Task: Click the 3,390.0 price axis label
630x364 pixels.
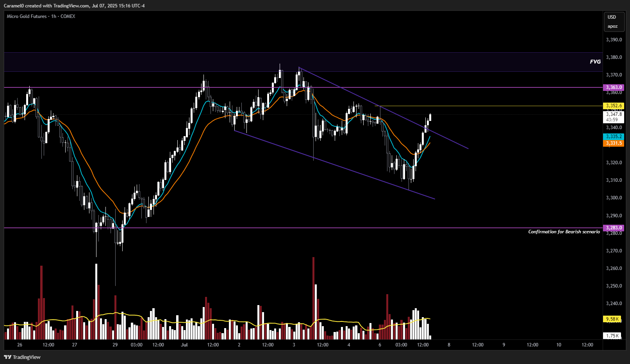Action: coord(614,40)
